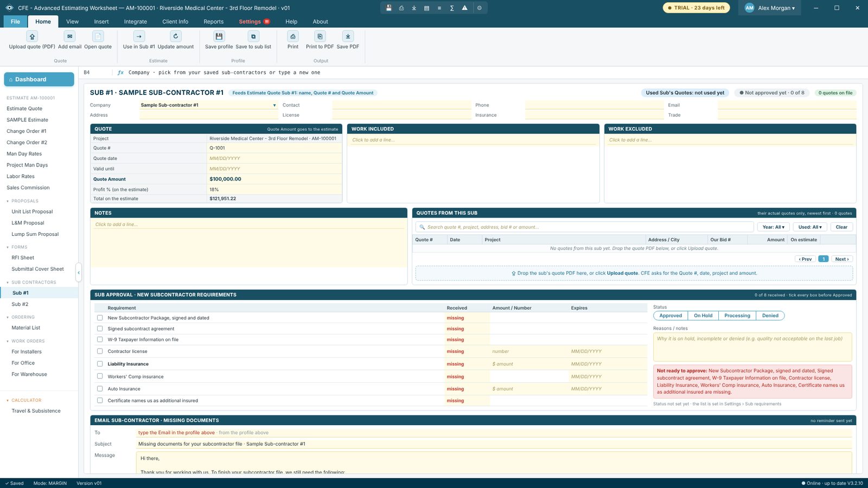
Task: Tick the New Subcontractor Package checkbox
Action: click(100, 318)
